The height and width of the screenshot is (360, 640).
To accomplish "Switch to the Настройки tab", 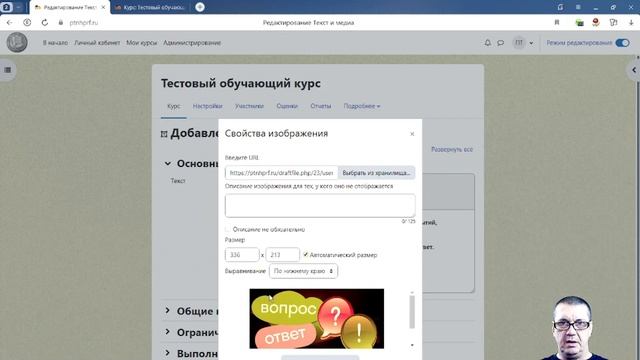I will [x=207, y=106].
